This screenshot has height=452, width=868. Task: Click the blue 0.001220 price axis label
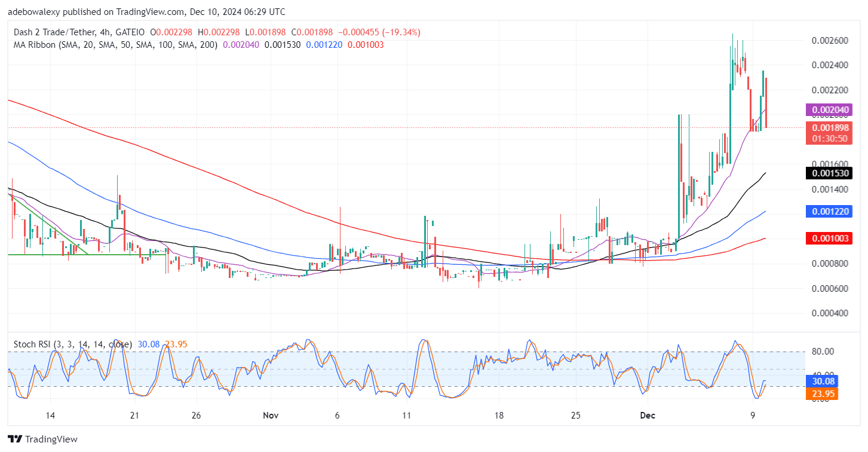829,211
